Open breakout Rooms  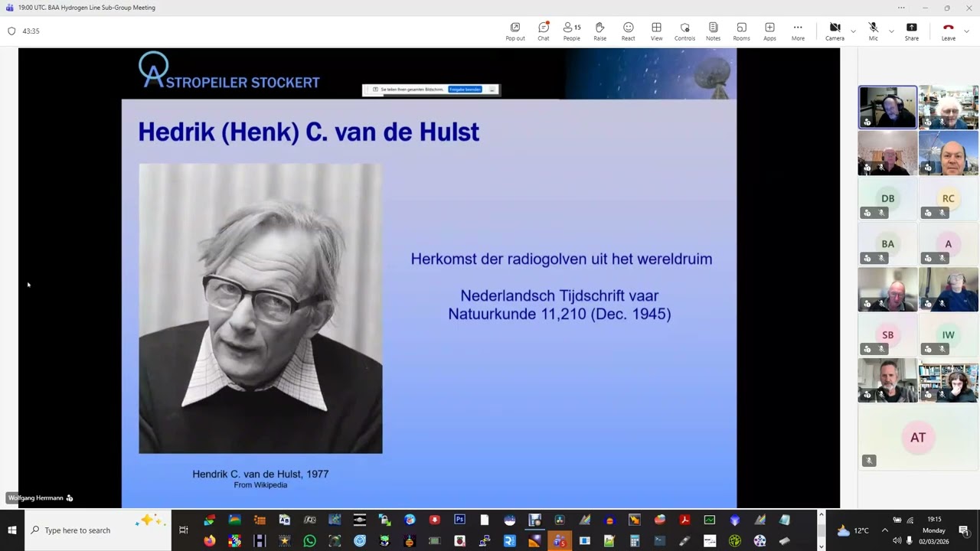742,31
